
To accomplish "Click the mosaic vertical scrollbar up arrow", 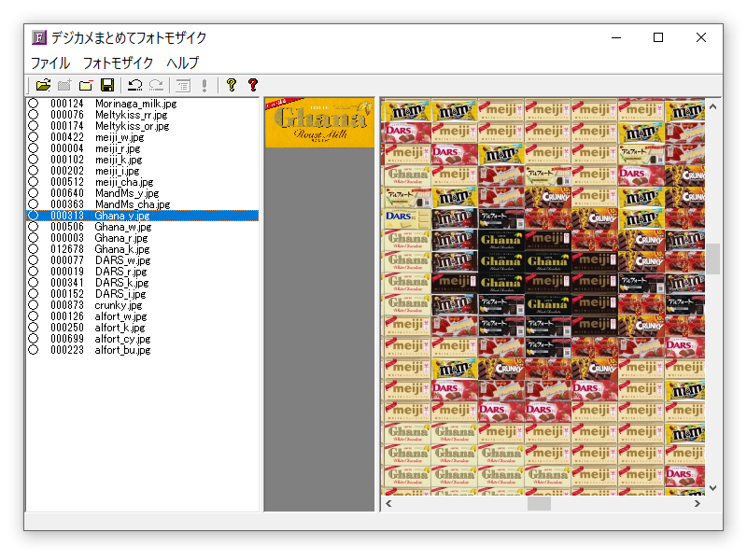I will 712,106.
